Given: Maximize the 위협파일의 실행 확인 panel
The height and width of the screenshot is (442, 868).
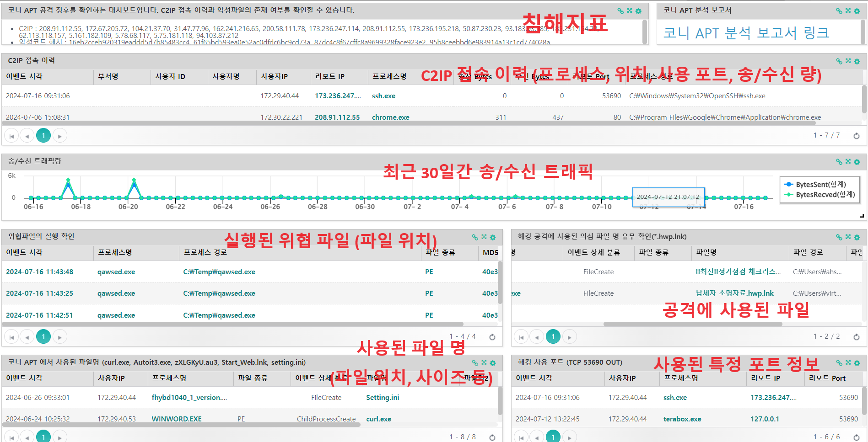Looking at the screenshot, I should pos(484,237).
